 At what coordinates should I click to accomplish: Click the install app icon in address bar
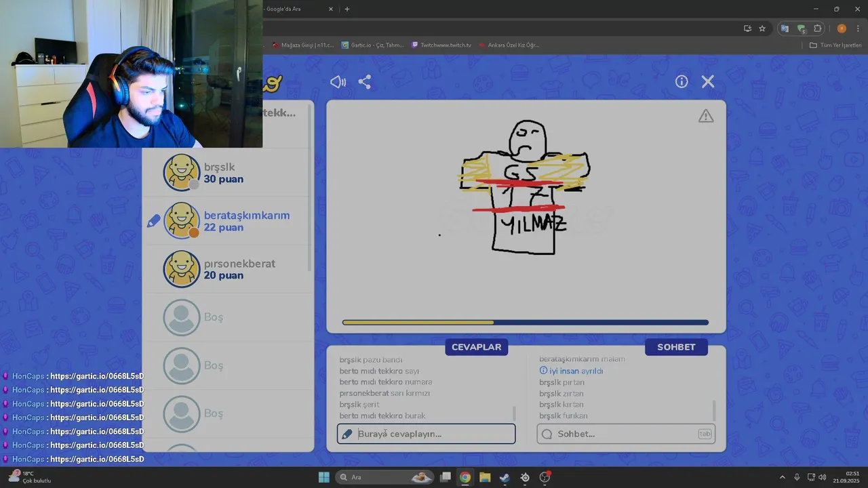point(747,28)
